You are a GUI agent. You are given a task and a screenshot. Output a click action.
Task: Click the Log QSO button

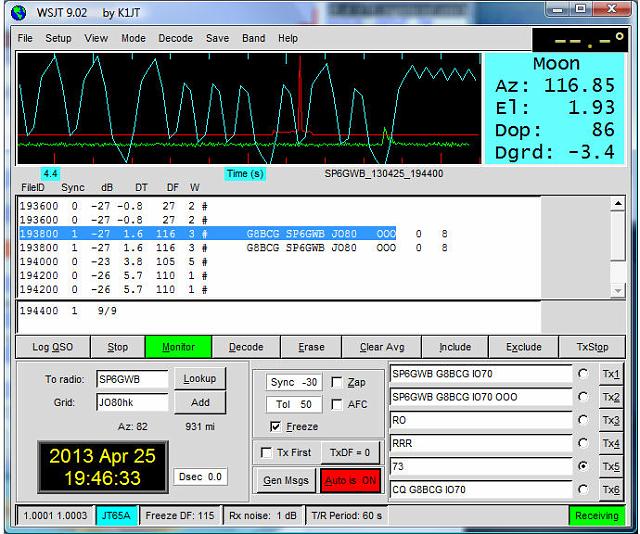[x=53, y=347]
